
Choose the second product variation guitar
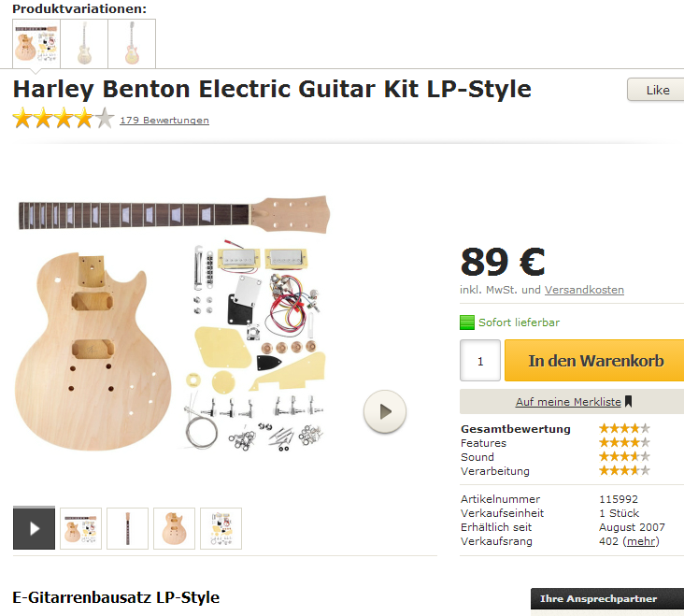pos(84,43)
